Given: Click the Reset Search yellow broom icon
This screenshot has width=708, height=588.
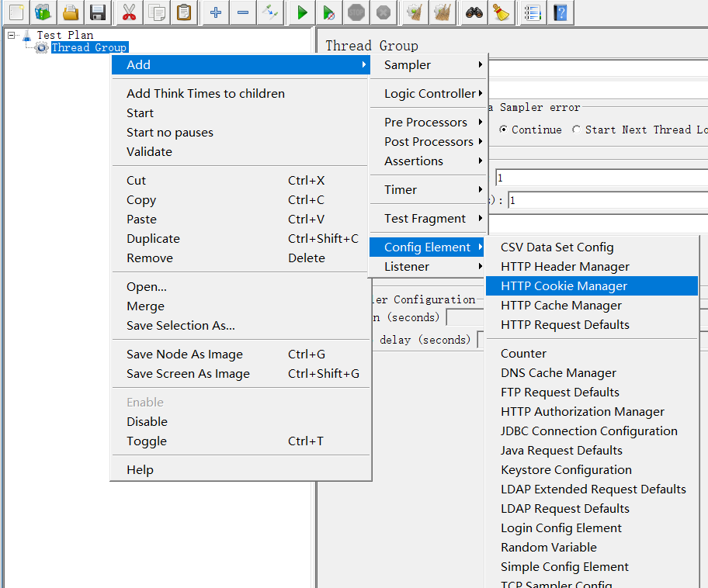Looking at the screenshot, I should [501, 12].
